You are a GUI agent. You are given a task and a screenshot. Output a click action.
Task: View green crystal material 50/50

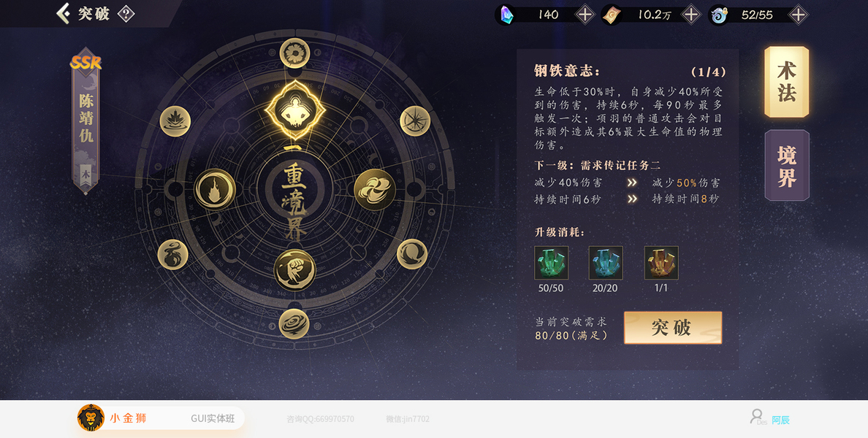point(551,263)
